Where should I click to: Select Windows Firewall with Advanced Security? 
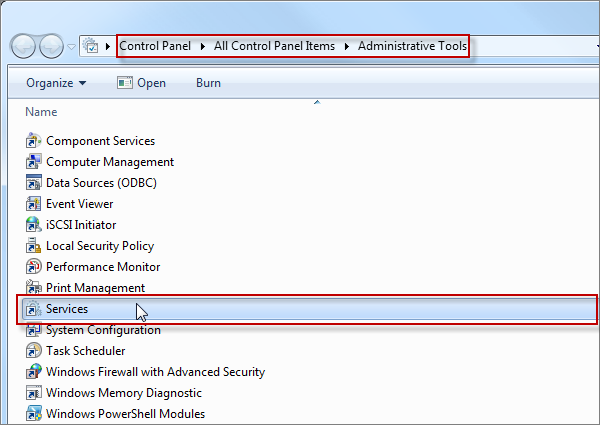pyautogui.click(x=155, y=372)
